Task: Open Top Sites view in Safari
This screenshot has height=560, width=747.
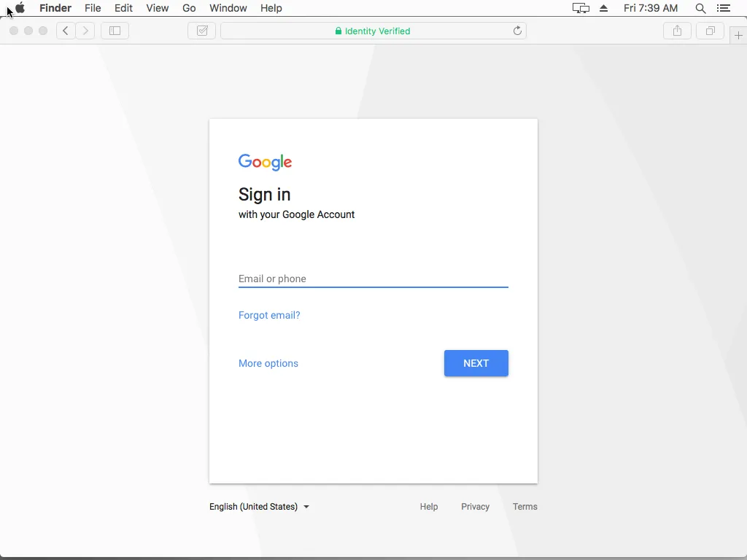Action: [201, 31]
